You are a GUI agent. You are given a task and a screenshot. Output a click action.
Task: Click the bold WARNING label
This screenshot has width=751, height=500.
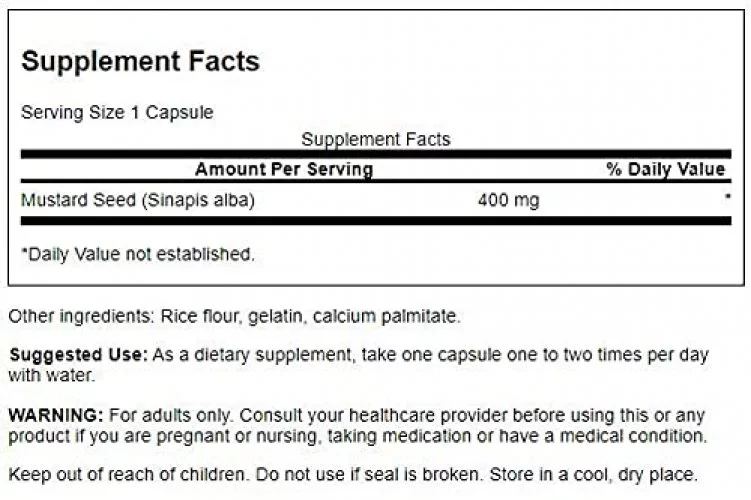tap(56, 415)
